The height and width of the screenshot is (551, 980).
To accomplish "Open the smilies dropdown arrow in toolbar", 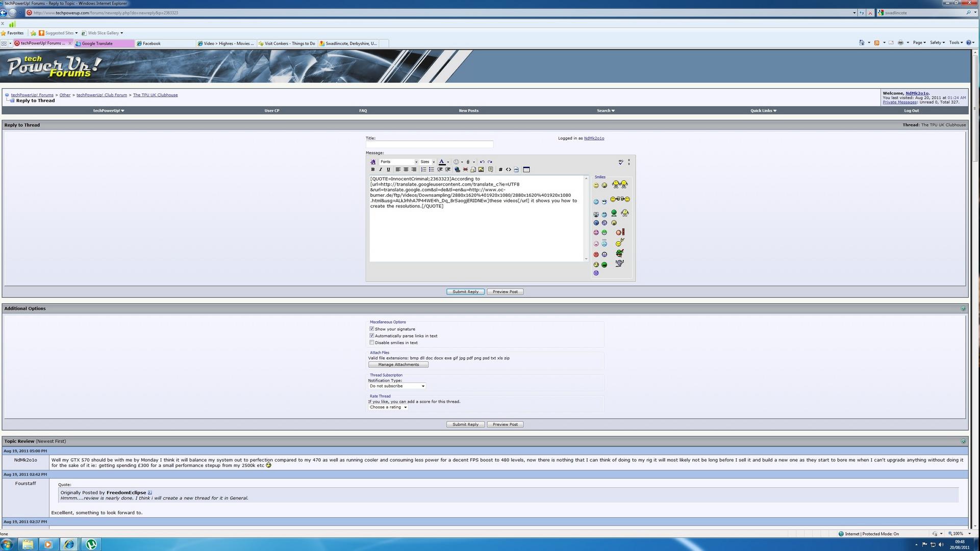I will 462,162.
